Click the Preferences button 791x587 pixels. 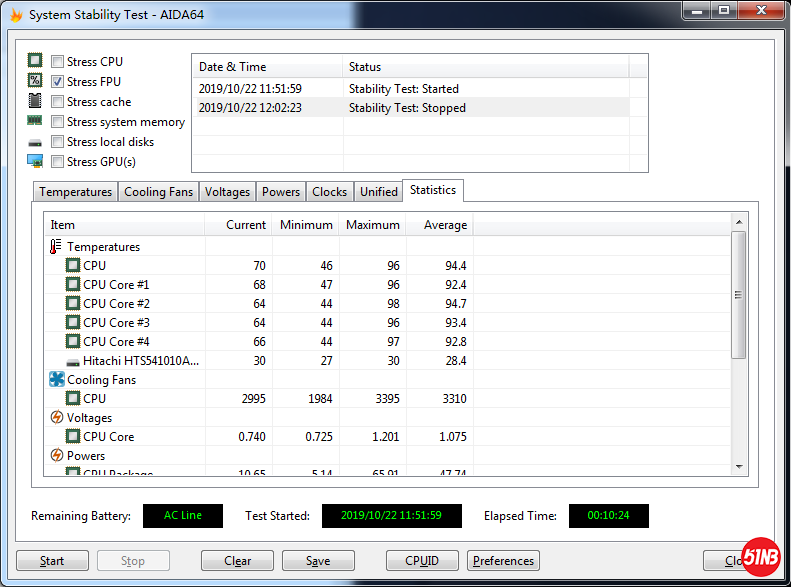(x=503, y=561)
